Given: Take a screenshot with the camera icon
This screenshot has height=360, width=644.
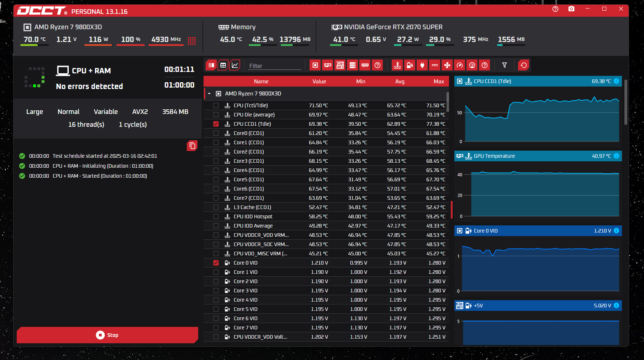Looking at the screenshot, I should coord(571,9).
